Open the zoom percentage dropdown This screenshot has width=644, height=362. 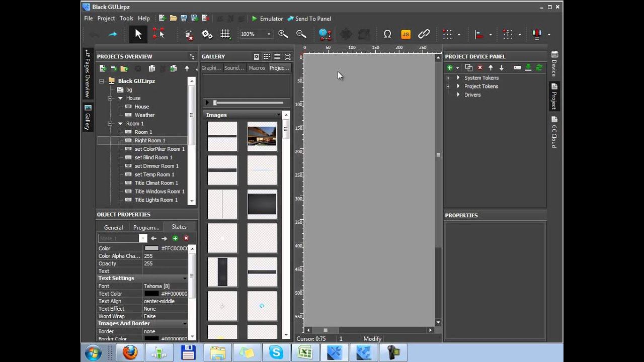click(269, 34)
